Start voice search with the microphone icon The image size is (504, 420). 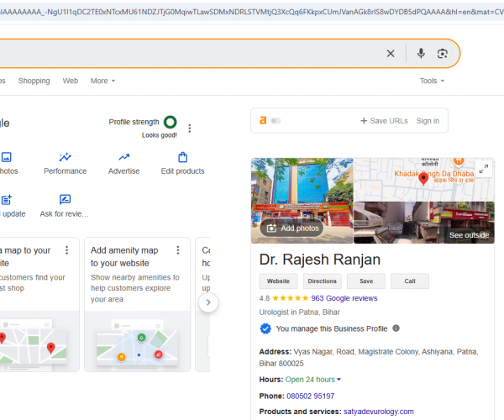point(421,54)
